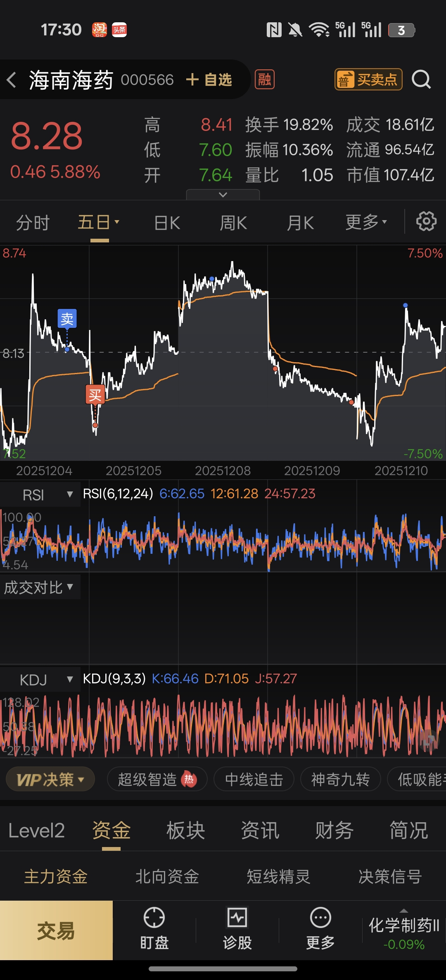Viewport: 446px width, 980px height.
Task: Open the RSI indicator dropdown
Action: point(40,494)
